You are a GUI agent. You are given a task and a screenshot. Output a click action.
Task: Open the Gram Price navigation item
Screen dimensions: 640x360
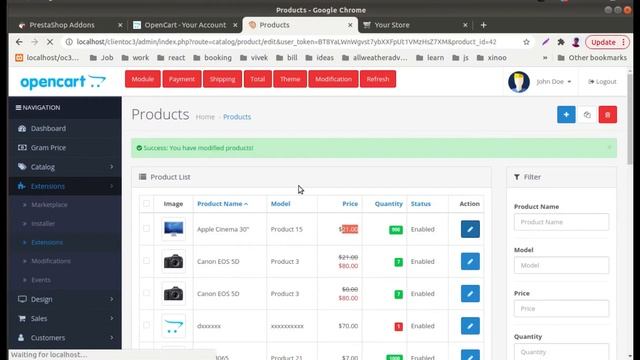pyautogui.click(x=65, y=147)
